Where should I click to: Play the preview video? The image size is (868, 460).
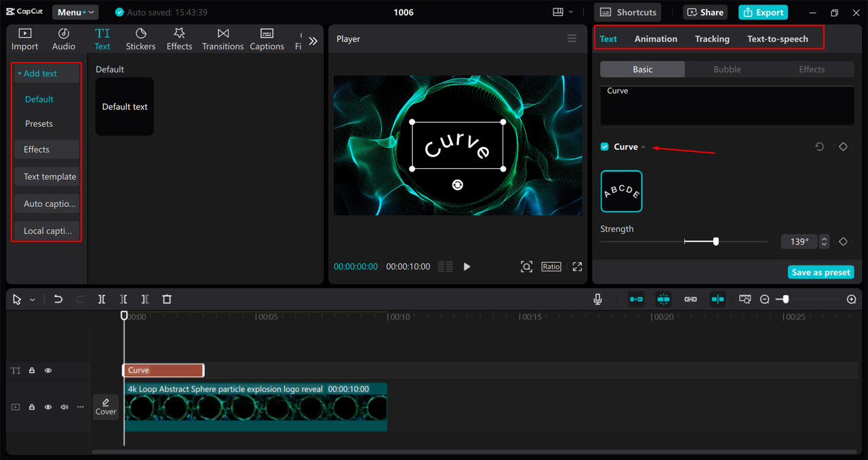point(467,267)
